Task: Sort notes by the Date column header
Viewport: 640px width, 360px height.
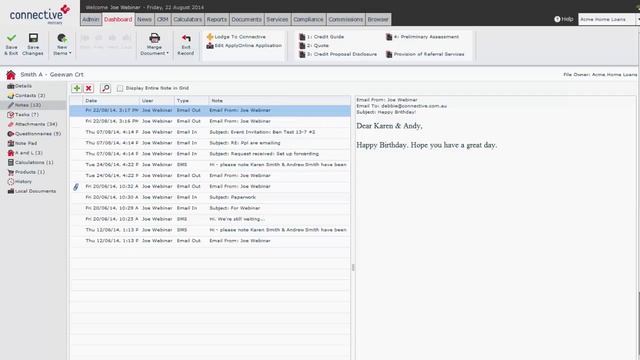Action: (111, 100)
